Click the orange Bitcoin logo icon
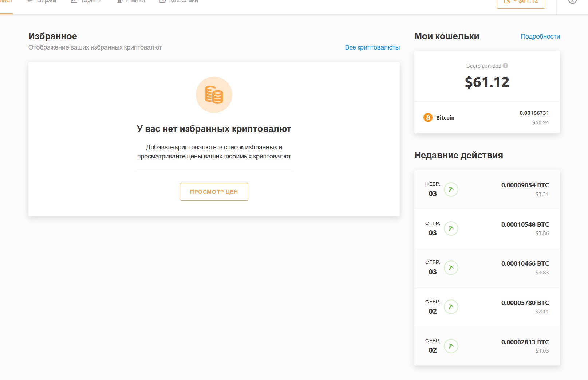The image size is (588, 380). pos(428,117)
